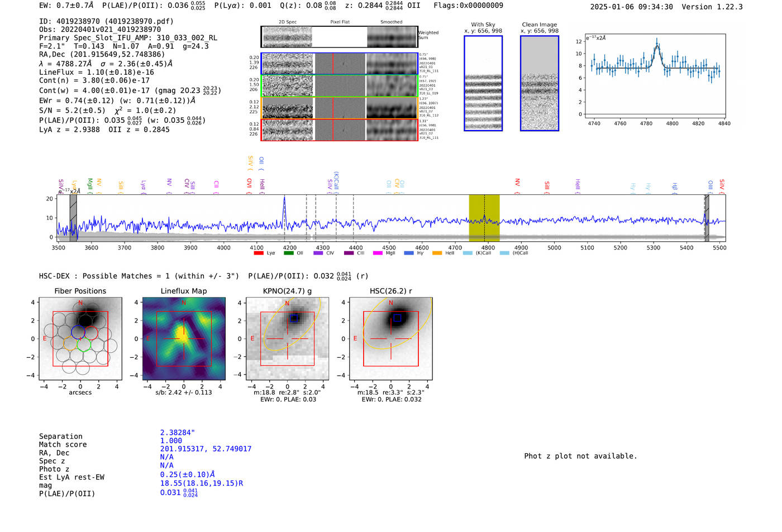Click the 'EW: 0.7±0.7Å' header text
Image resolution: width=782 pixels, height=532 pixels.
(x=66, y=6)
